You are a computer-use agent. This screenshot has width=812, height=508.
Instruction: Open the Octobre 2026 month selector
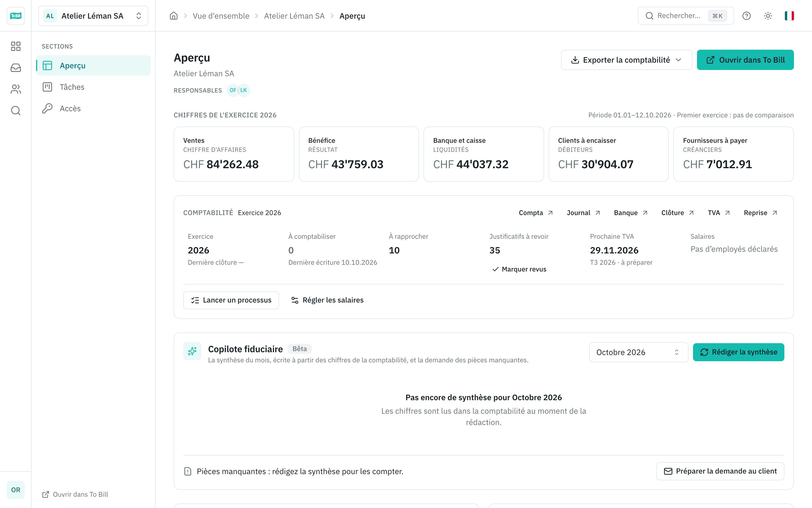point(639,352)
